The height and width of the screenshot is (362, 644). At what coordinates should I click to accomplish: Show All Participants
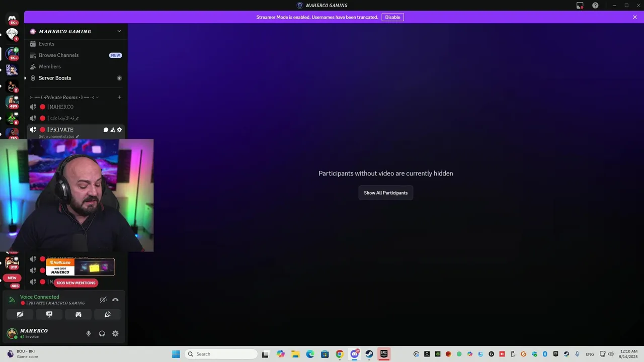click(386, 193)
